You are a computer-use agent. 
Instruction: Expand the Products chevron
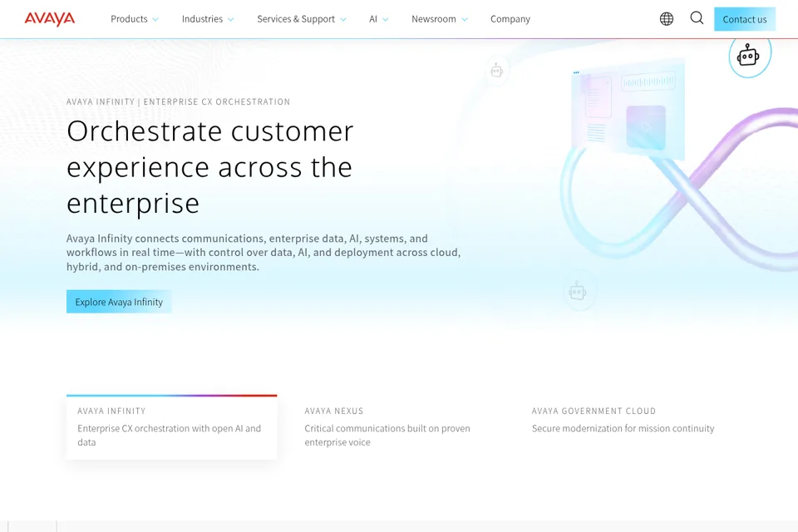point(155,19)
